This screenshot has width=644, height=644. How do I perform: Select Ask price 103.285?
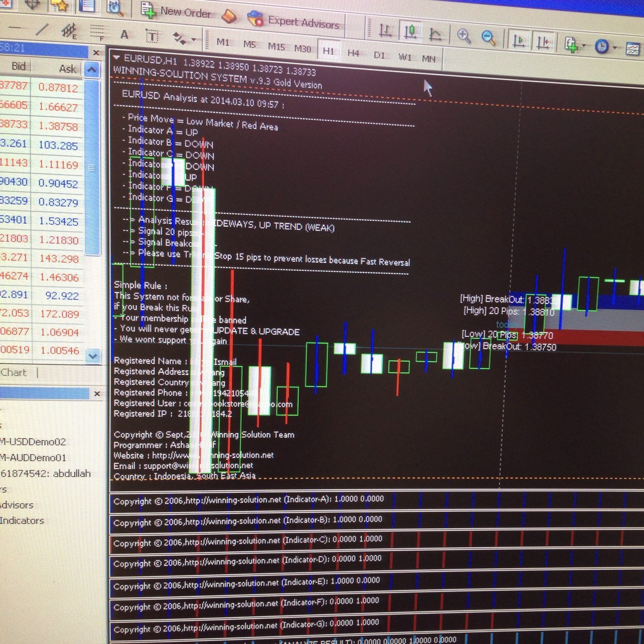pyautogui.click(x=58, y=146)
